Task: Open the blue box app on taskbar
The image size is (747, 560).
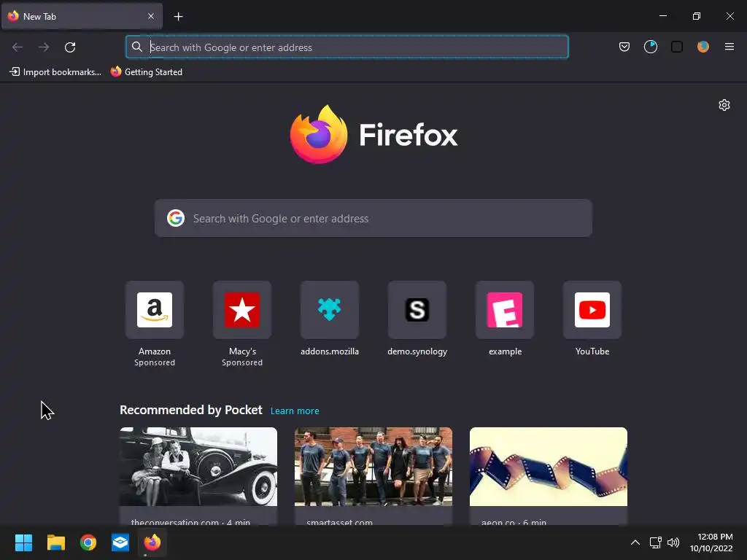Action: click(120, 542)
